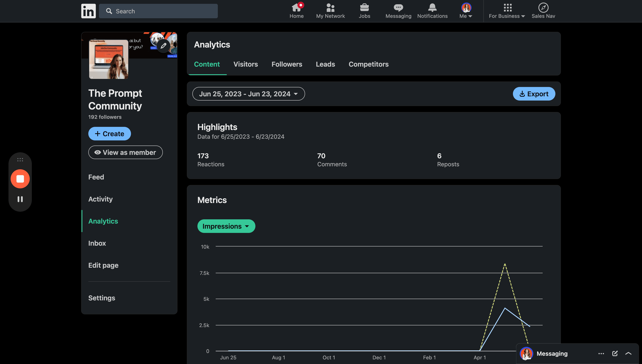Click the 70 Comments highlight
642x364 pixels.
click(332, 160)
